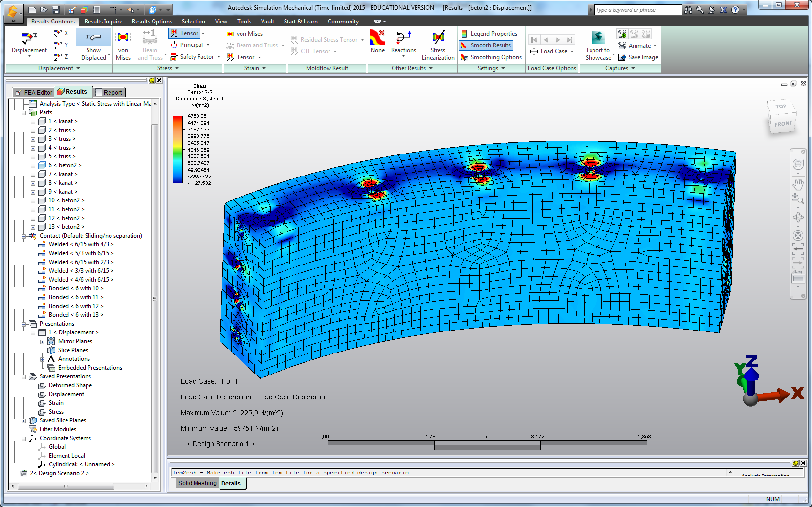Collapse the Contact tree node
This screenshot has width=812, height=507.
(24, 236)
